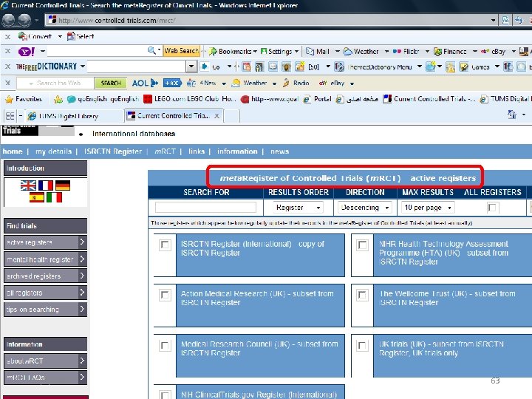The width and height of the screenshot is (532, 399).
Task: Open Radio in AOL toolbar
Action: pos(296,83)
